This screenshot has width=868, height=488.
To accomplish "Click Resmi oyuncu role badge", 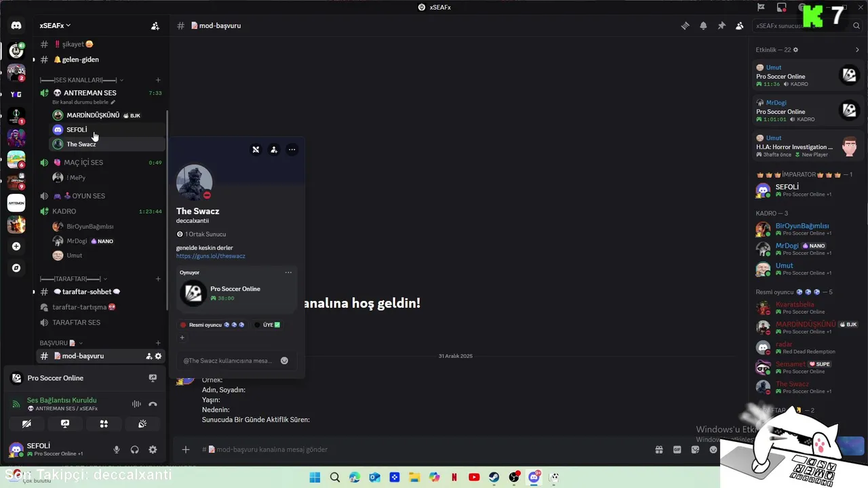I will [x=212, y=325].
